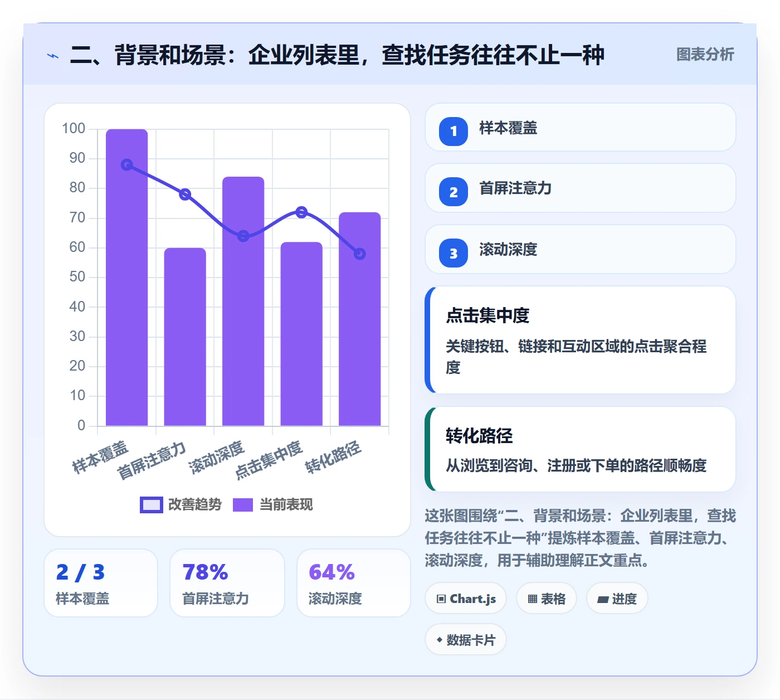This screenshot has height=700, width=780.
Task: Click the 100 y-axis value
Action: [74, 129]
